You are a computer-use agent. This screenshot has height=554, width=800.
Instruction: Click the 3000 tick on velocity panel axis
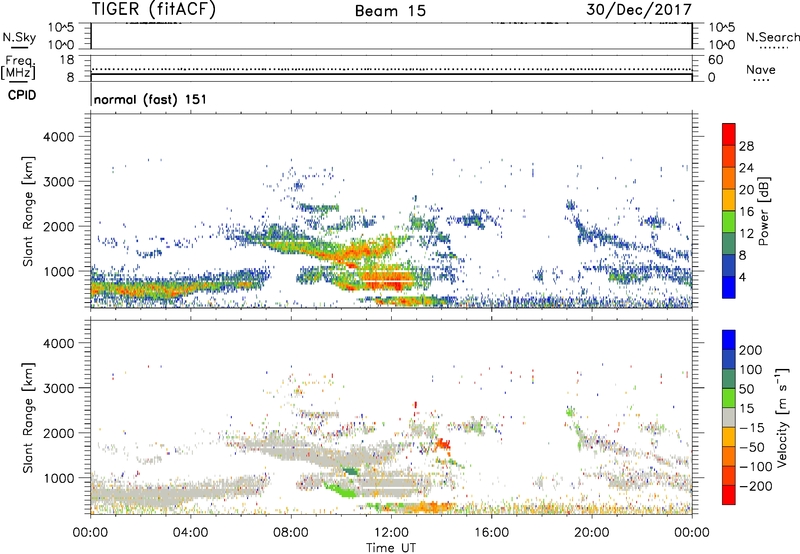58,388
